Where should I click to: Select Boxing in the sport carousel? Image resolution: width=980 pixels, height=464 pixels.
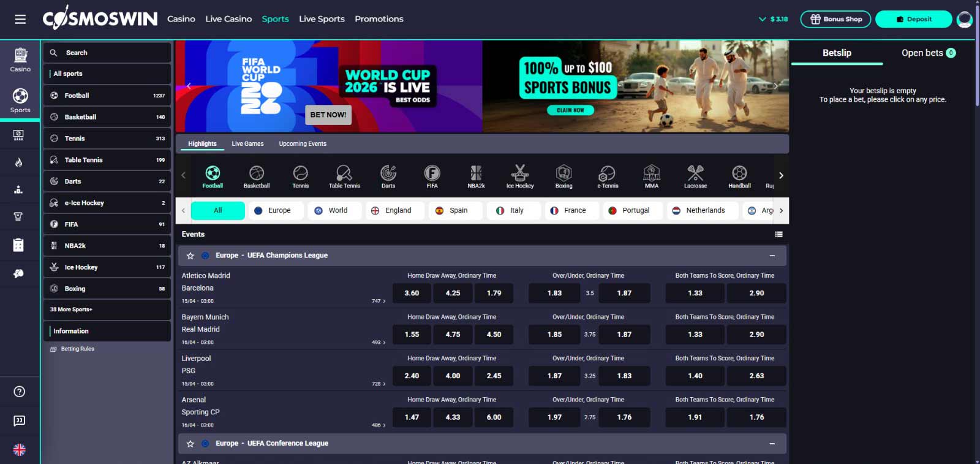coord(564,177)
